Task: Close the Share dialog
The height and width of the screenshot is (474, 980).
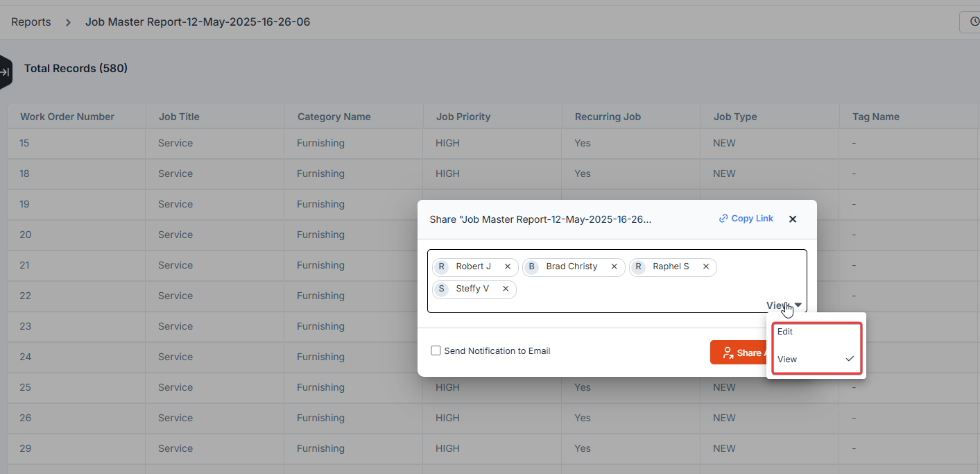Action: pyautogui.click(x=793, y=219)
